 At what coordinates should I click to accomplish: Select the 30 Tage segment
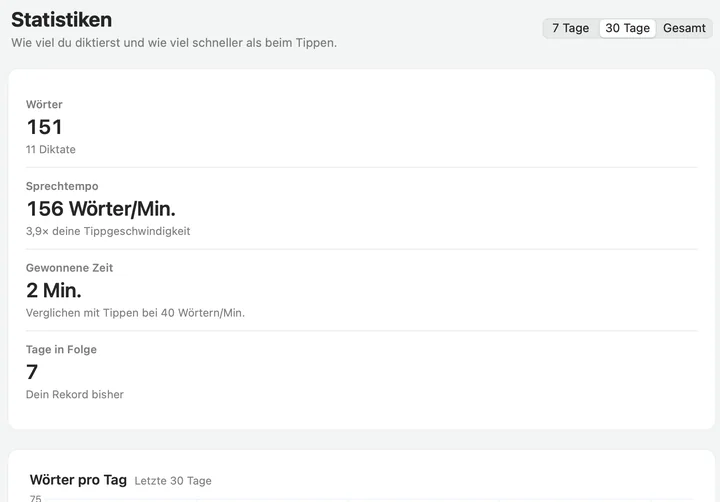[x=627, y=28]
